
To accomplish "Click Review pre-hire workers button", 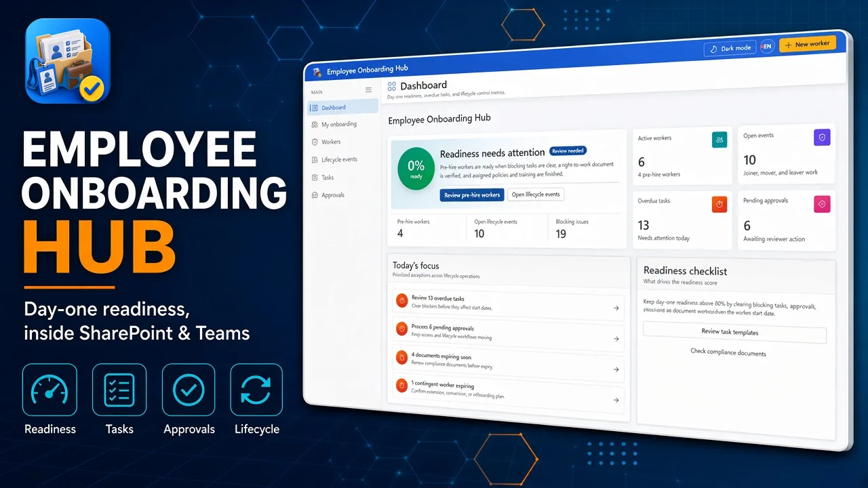I will pyautogui.click(x=472, y=195).
